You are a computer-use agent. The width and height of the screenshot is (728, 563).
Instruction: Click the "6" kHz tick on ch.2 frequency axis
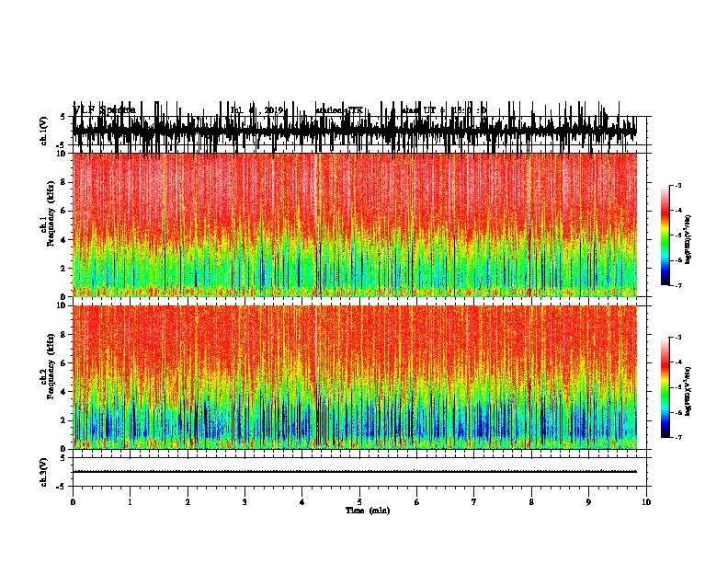[64, 363]
